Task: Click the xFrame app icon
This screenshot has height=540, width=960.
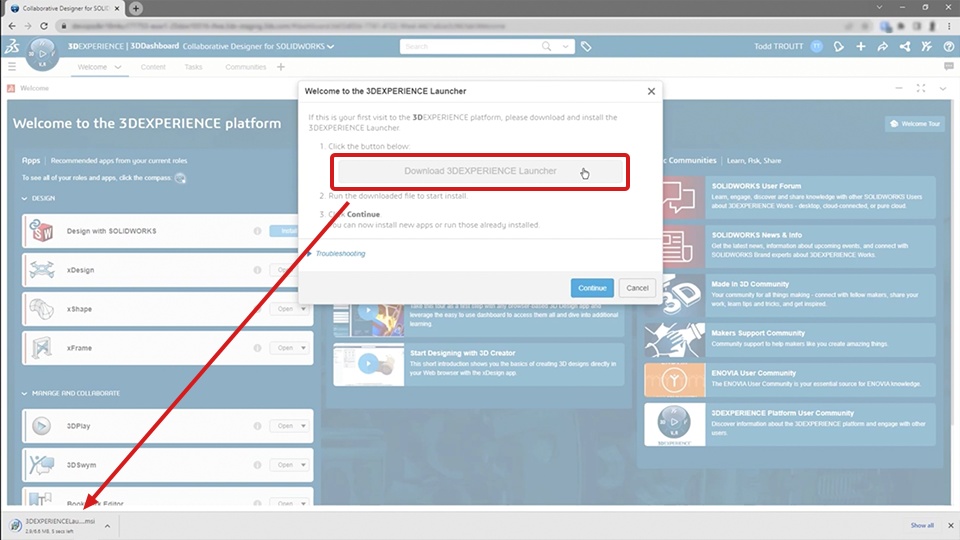Action: pos(42,348)
